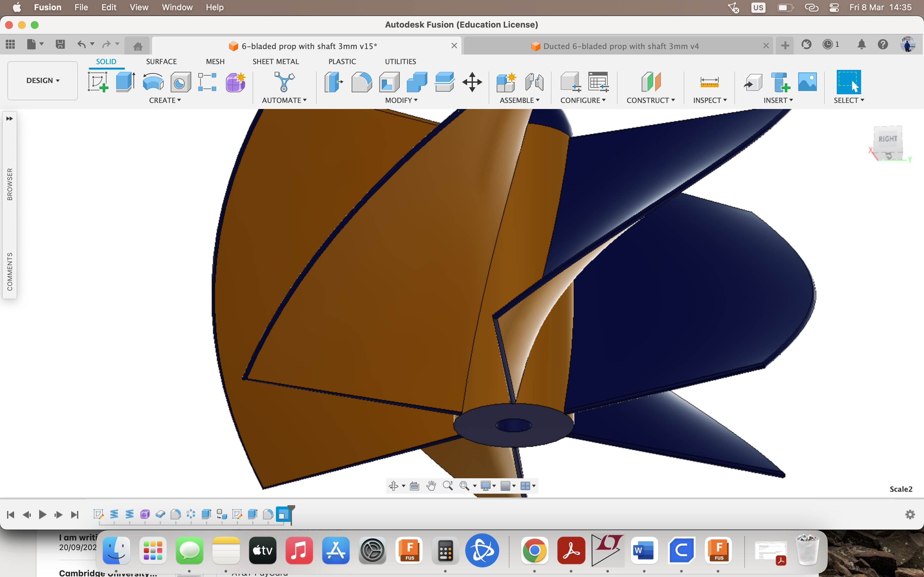924x577 pixels.
Task: Play the design timeline
Action: coord(42,514)
